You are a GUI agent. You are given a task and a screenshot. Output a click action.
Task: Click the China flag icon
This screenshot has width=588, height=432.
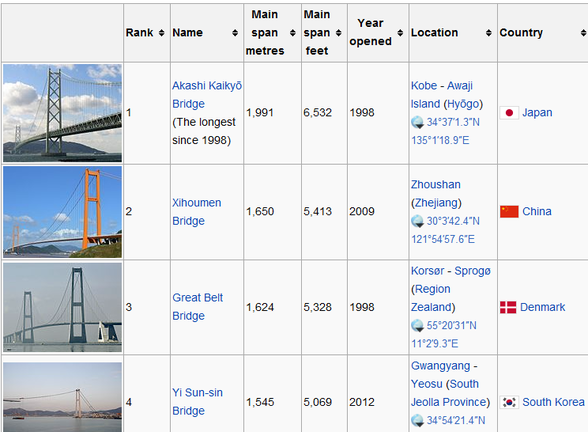pos(509,212)
